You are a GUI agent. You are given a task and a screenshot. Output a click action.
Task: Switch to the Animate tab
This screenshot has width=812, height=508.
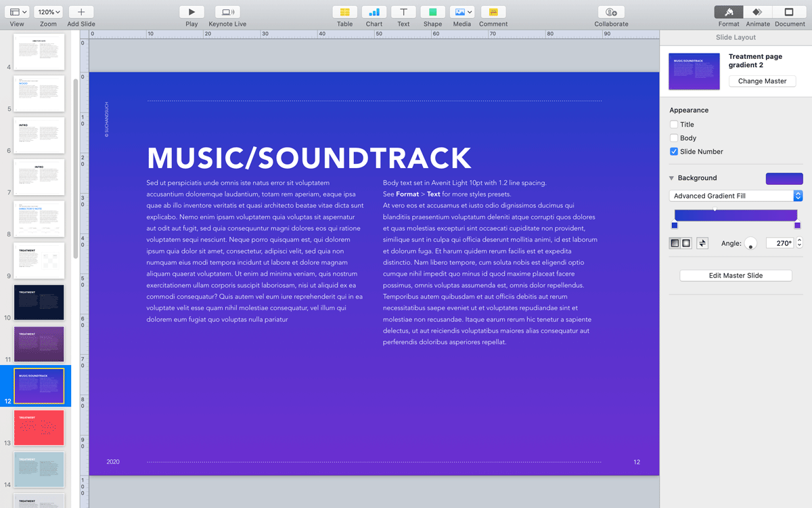758,12
